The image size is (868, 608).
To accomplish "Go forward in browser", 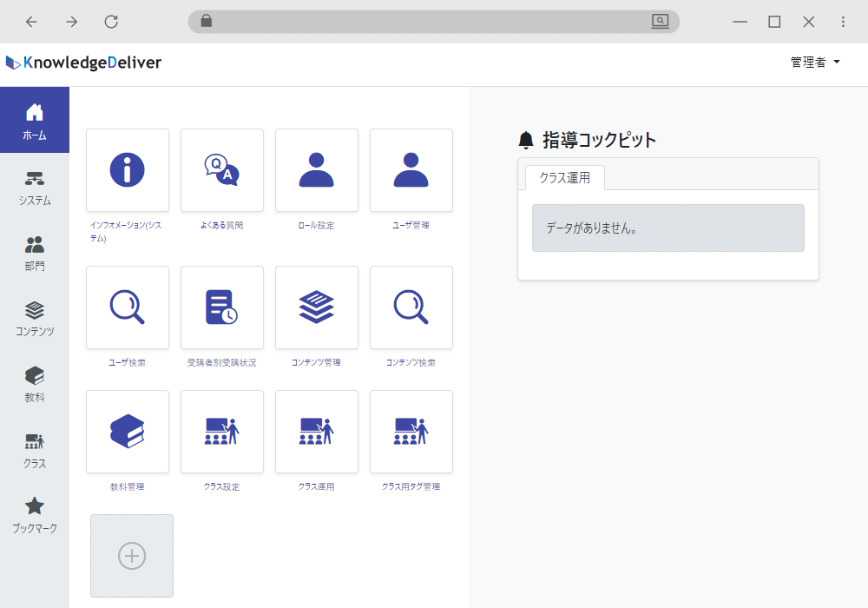I will pyautogui.click(x=71, y=22).
